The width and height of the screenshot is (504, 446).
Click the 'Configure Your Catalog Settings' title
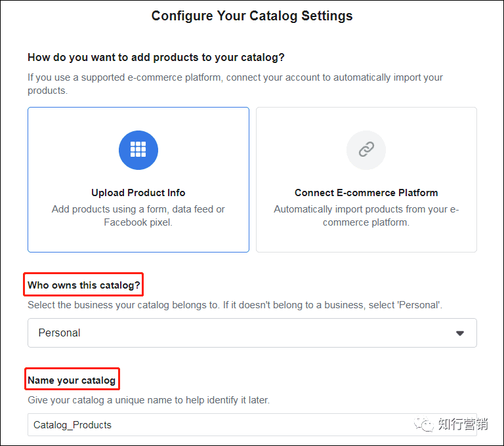point(252,16)
